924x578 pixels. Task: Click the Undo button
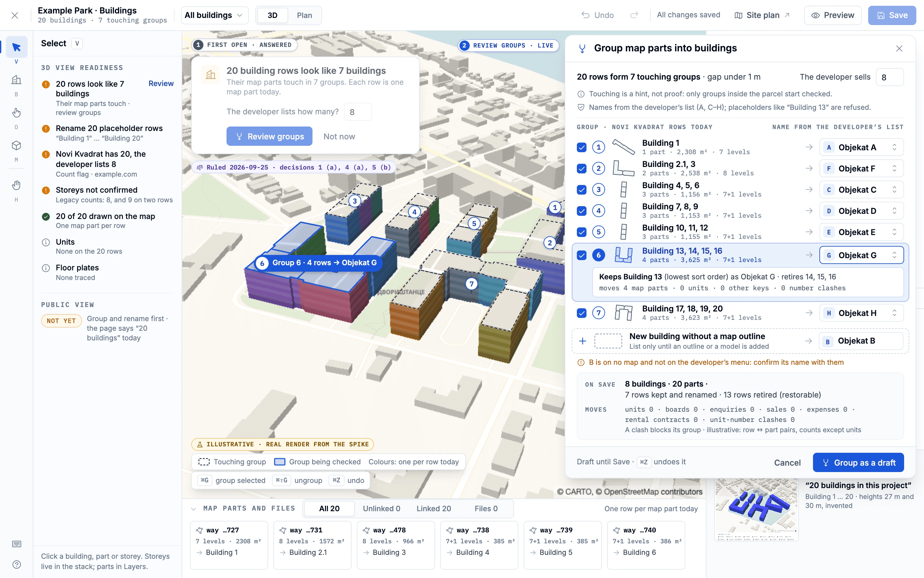click(x=597, y=15)
